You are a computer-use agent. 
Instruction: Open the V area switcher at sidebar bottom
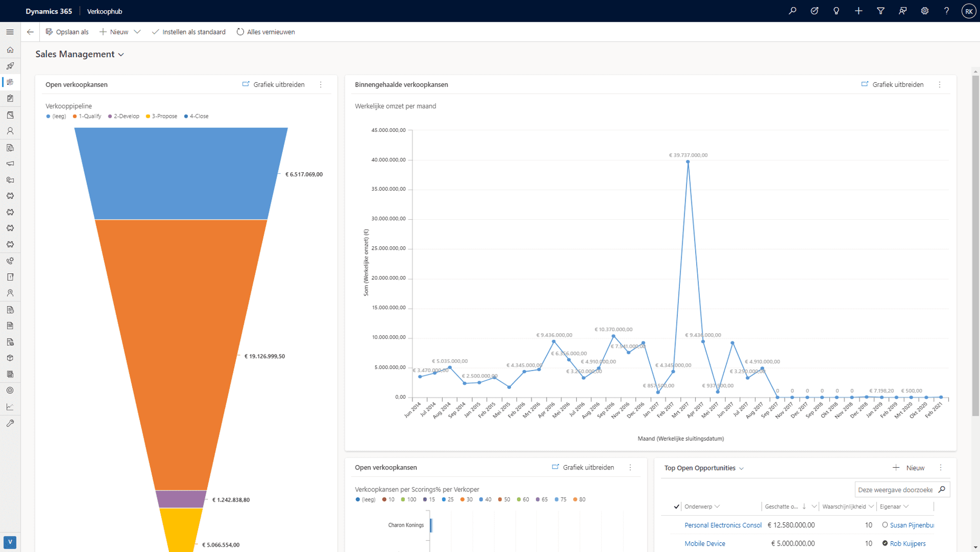[10, 542]
